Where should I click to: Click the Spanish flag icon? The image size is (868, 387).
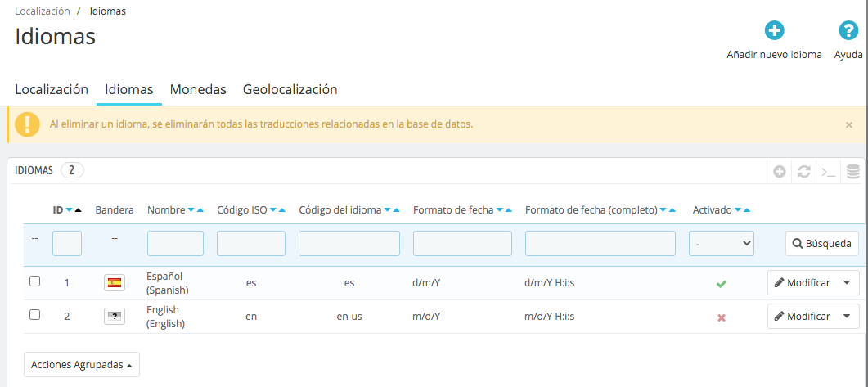click(x=115, y=283)
